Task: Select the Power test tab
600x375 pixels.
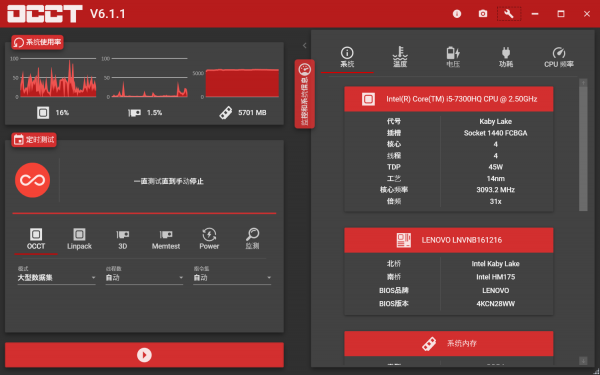Action: click(x=209, y=239)
